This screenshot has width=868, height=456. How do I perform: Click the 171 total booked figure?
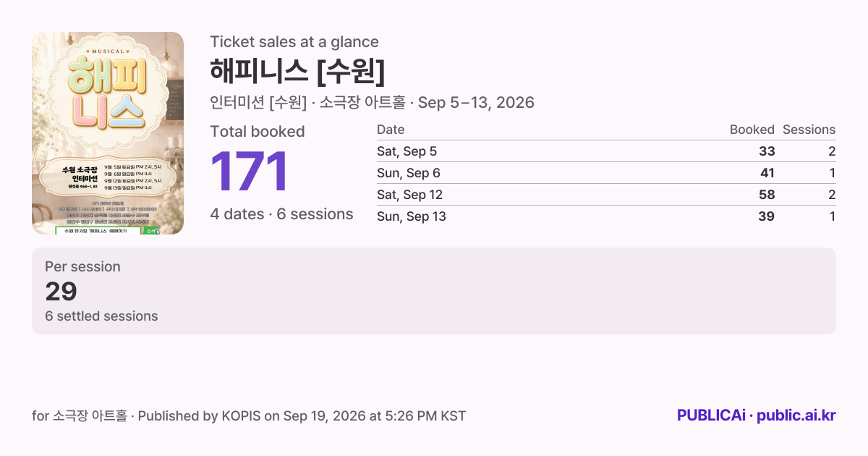[250, 172]
